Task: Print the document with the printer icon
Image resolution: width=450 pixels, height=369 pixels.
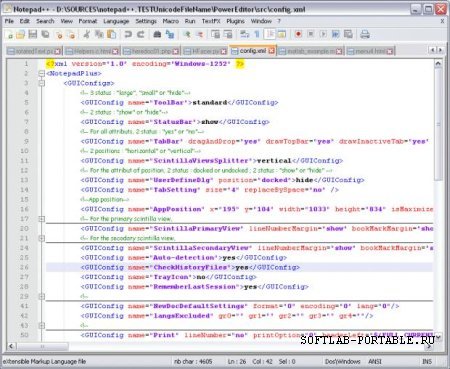Action: 365,34
